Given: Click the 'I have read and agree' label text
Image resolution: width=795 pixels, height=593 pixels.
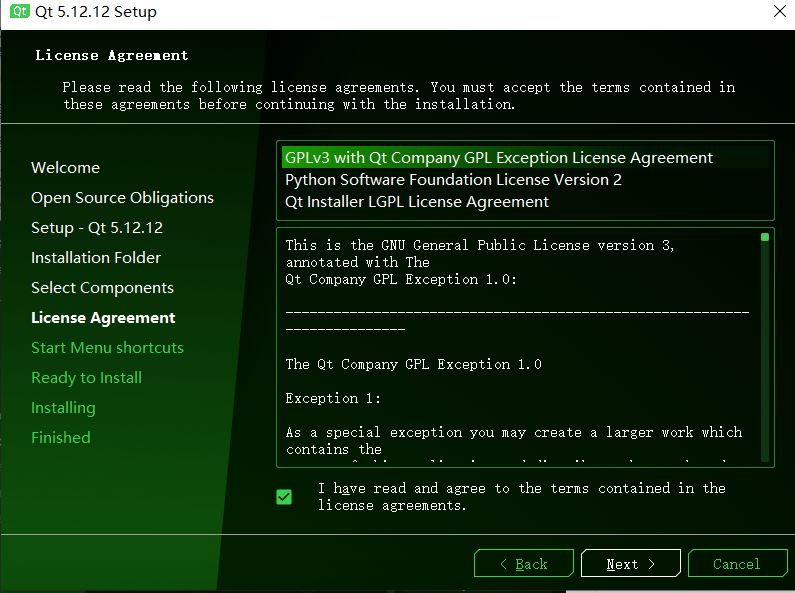Looking at the screenshot, I should click(522, 497).
